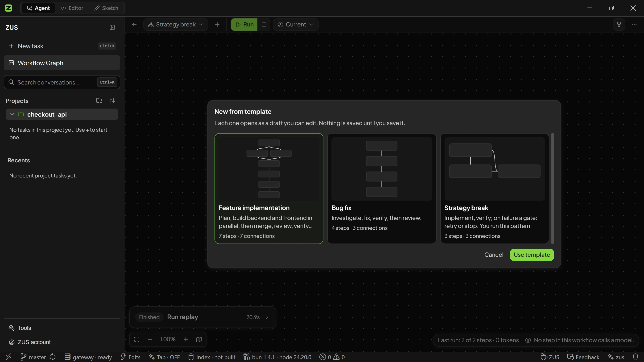Screen dimensions: 644x362
Task: Open the remote connection icon in status bar
Action: [x=8, y=357]
